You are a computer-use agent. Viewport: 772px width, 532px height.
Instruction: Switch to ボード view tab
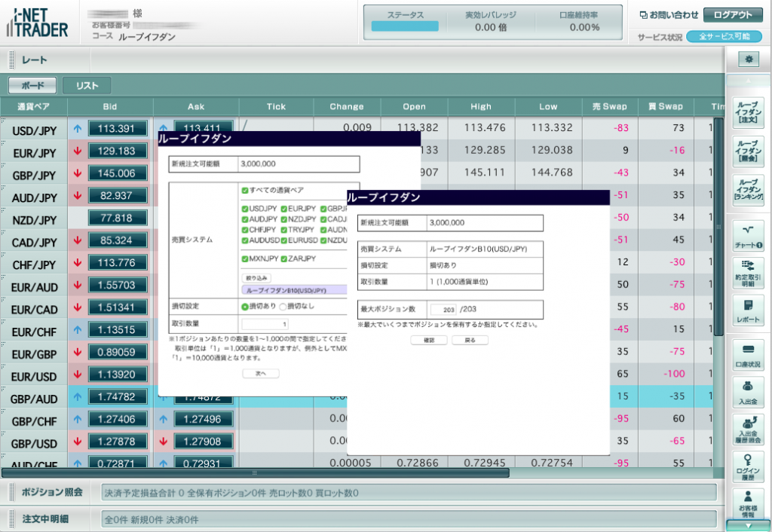coord(32,85)
